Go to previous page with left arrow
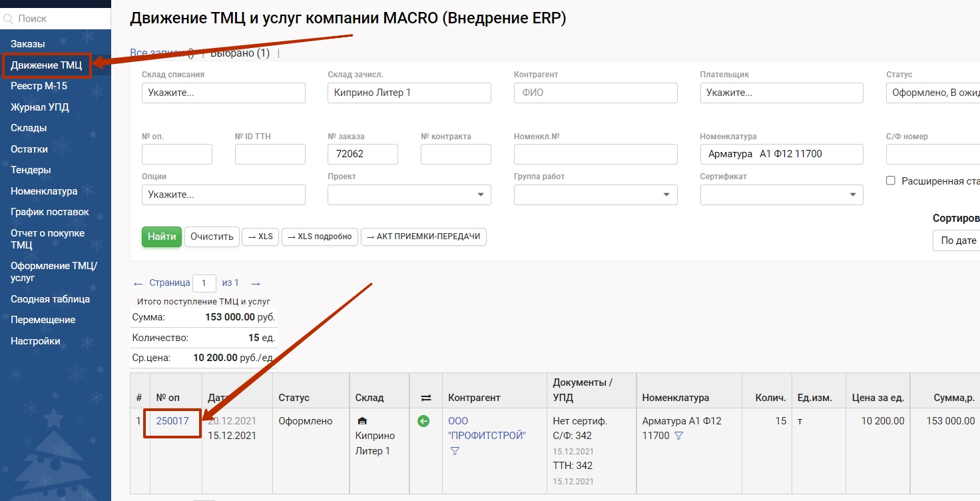This screenshot has width=980, height=501. point(138,283)
